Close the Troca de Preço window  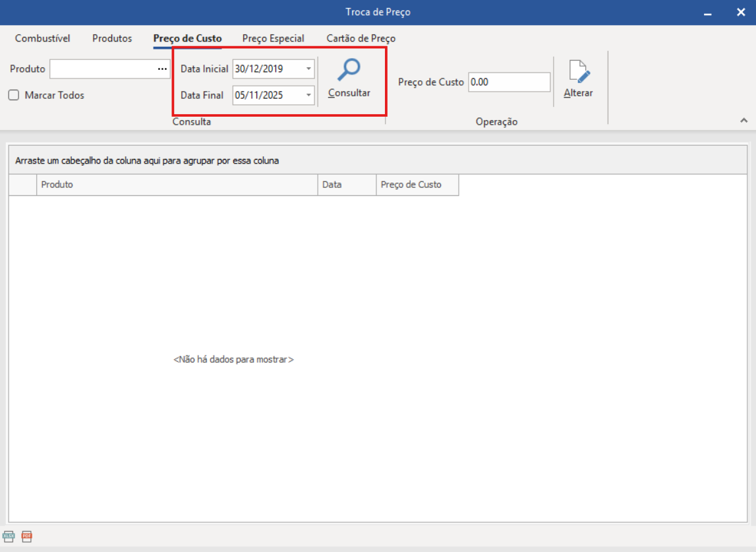pos(740,13)
